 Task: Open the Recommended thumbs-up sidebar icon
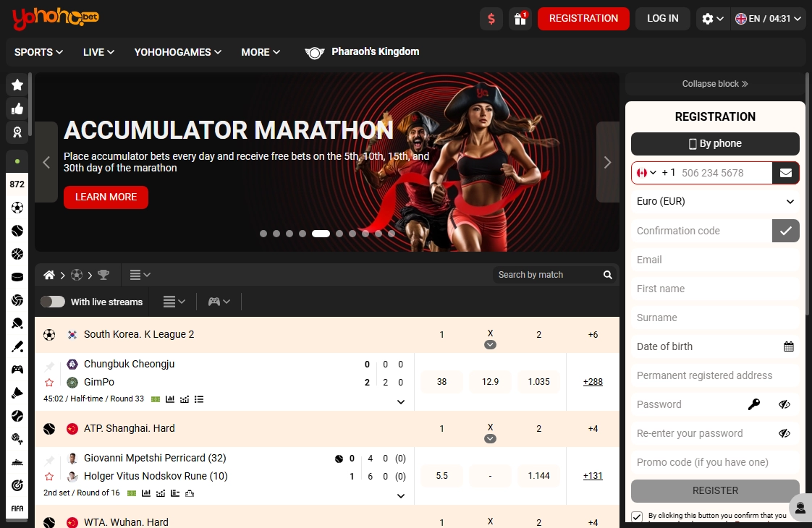(17, 108)
